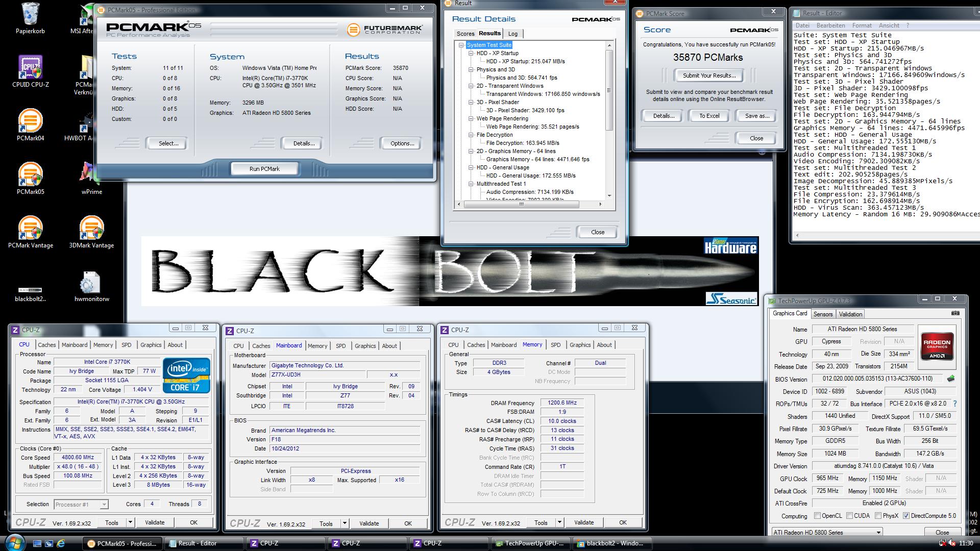Click Options... button in PCMark05
The image size is (980, 551).
[x=402, y=143]
